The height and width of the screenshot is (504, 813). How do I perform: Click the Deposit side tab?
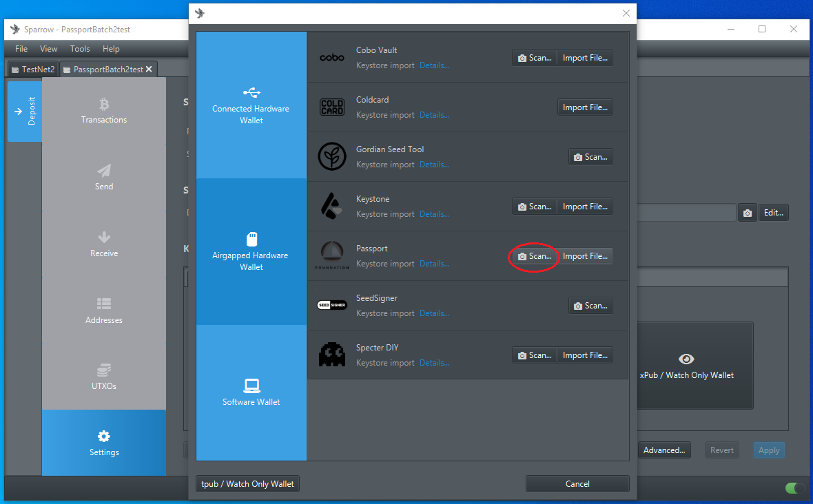coord(25,112)
